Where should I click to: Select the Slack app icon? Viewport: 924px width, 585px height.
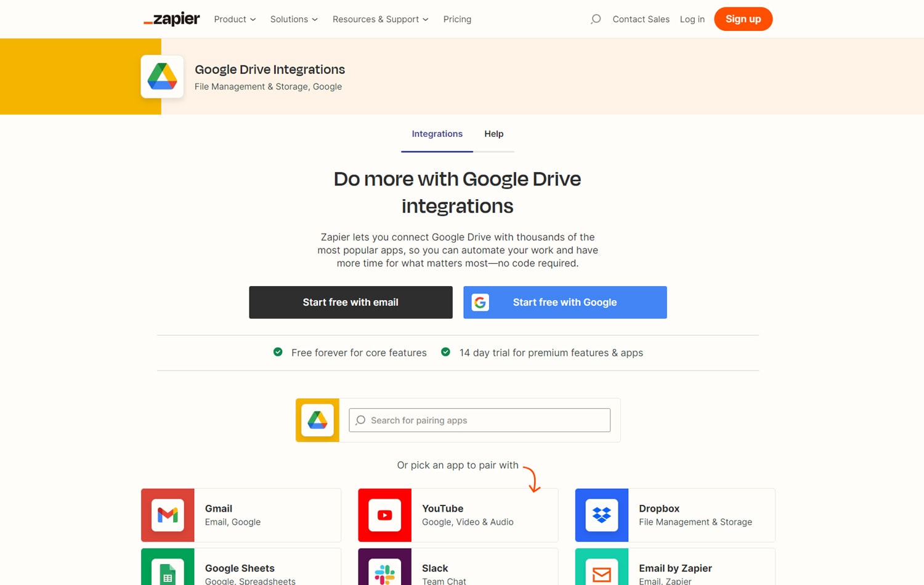click(x=384, y=573)
